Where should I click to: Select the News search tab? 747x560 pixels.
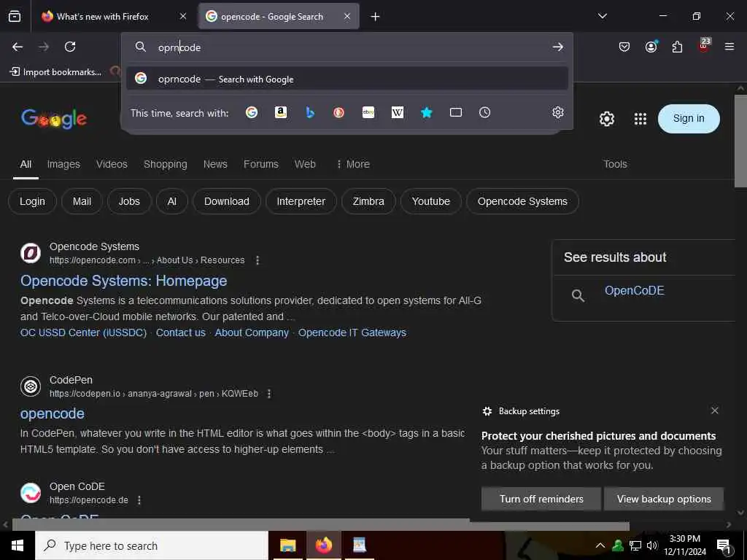215,164
